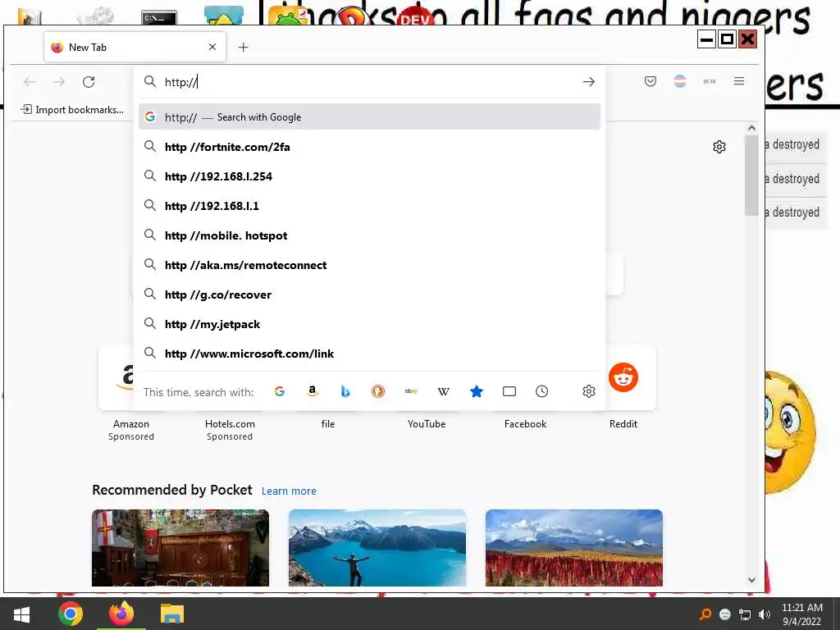Open the Firefox account icon in toolbar
This screenshot has width=840, height=630.
680,81
